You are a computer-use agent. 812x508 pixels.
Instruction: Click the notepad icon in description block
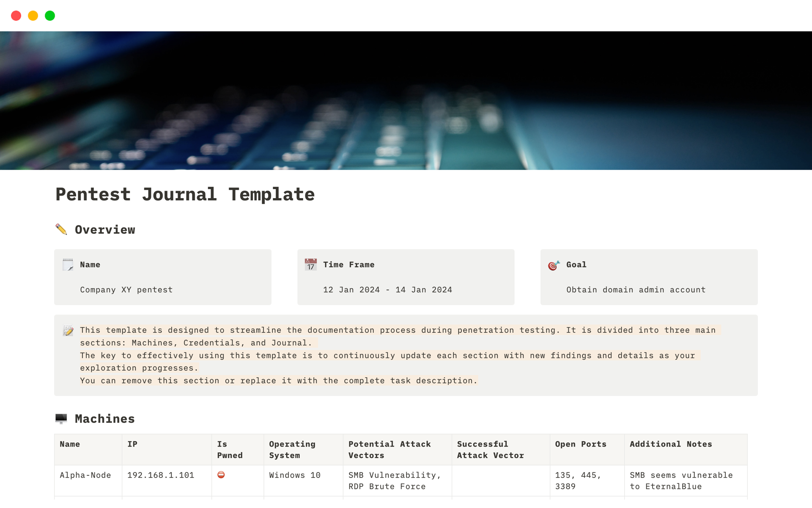(68, 330)
